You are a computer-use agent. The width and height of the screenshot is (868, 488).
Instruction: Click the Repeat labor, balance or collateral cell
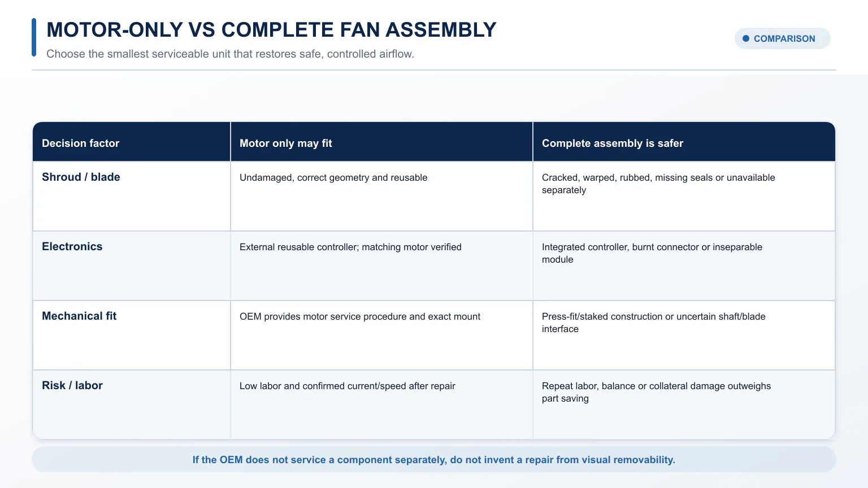(684, 405)
